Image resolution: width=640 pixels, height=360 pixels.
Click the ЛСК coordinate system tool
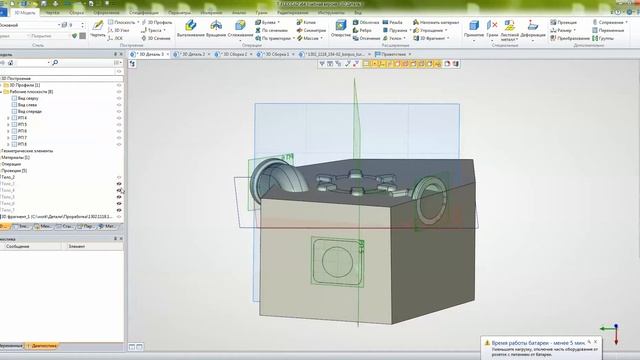pyautogui.click(x=115, y=38)
